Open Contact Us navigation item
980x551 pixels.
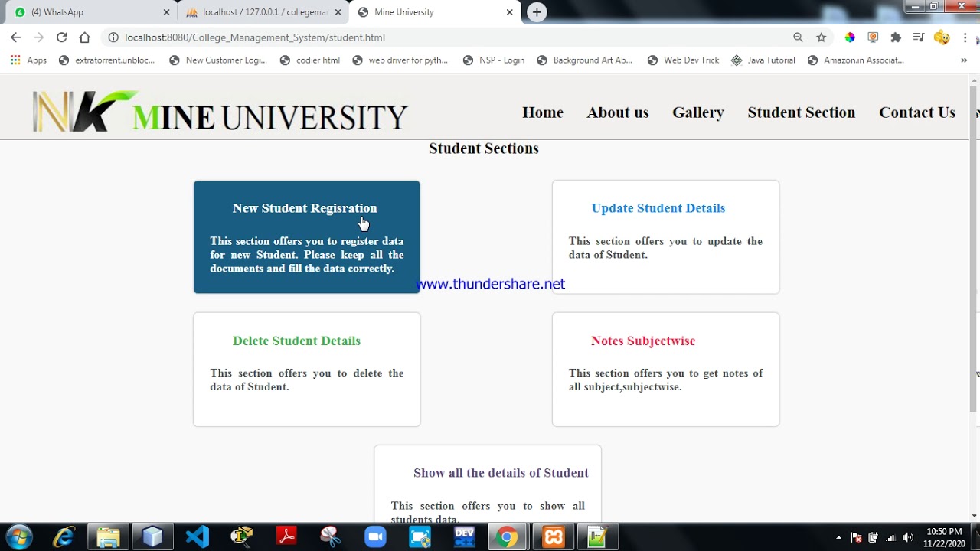917,112
